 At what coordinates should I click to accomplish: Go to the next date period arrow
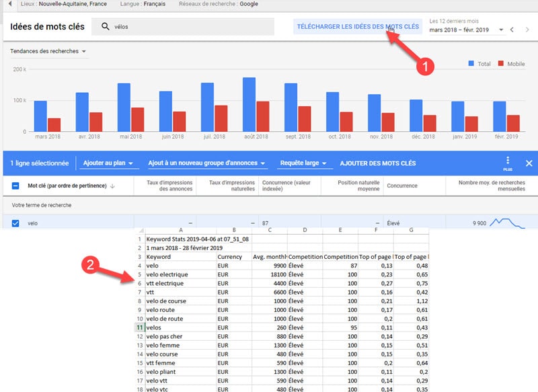coord(528,30)
